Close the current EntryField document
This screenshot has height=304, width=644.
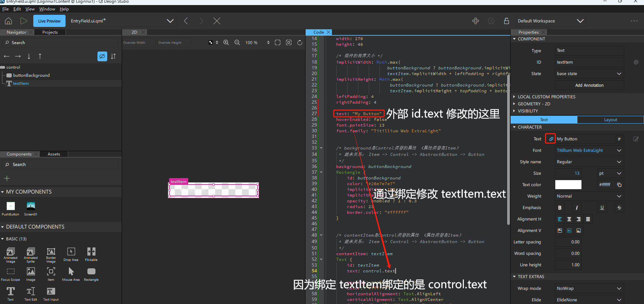(217, 21)
